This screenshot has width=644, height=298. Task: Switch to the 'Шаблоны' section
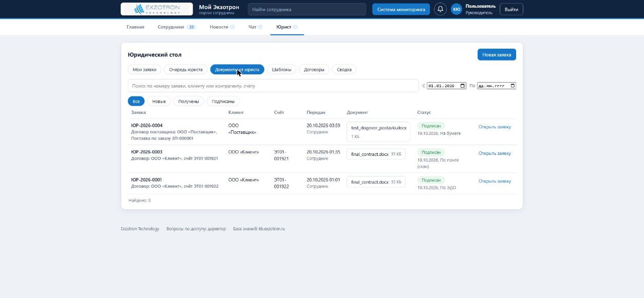[281, 69]
